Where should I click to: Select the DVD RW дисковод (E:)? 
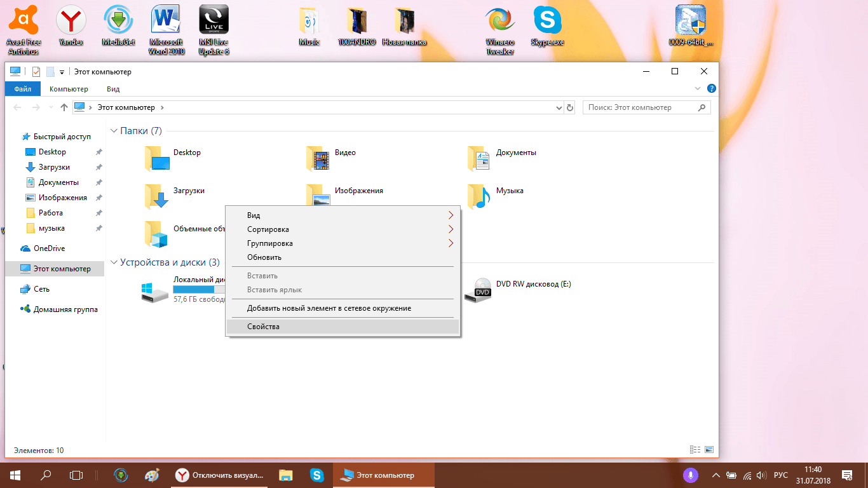tap(518, 289)
